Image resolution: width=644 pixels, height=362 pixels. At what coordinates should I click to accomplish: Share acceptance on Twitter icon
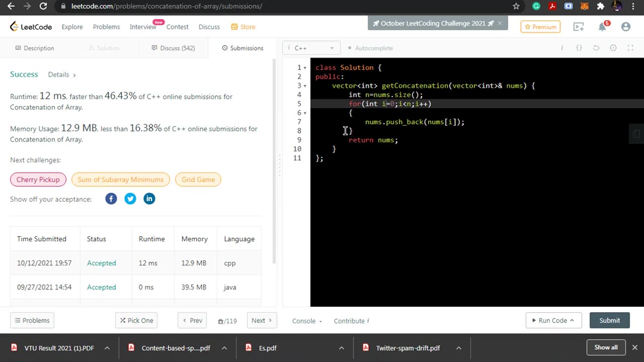pyautogui.click(x=130, y=199)
